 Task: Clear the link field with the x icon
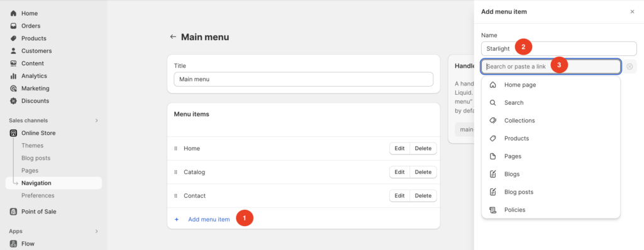(x=630, y=67)
